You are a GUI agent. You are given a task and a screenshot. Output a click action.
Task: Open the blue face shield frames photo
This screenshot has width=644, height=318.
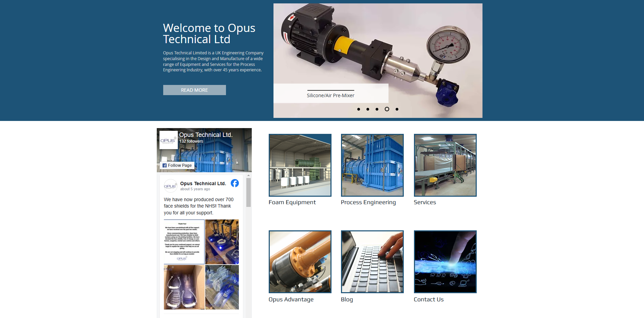[x=222, y=287]
